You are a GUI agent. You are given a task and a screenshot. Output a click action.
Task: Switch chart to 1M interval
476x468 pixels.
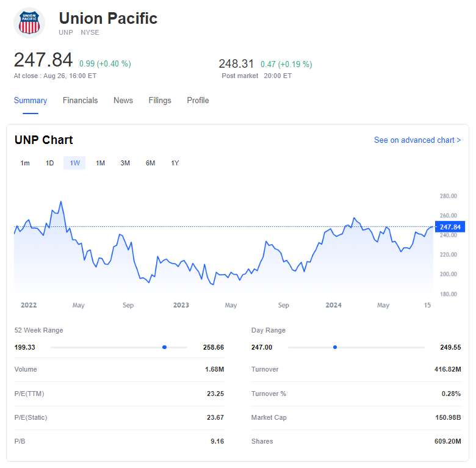[x=100, y=163]
